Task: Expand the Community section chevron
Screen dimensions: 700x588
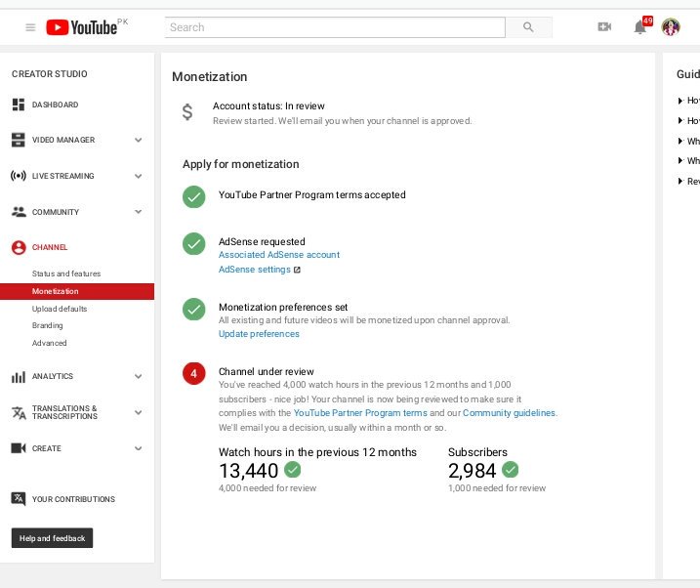Action: pos(139,212)
